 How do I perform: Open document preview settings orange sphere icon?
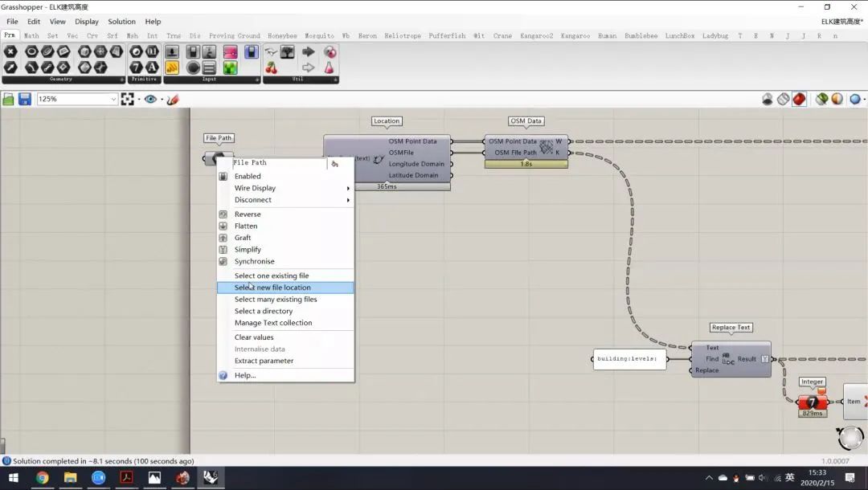tap(837, 99)
